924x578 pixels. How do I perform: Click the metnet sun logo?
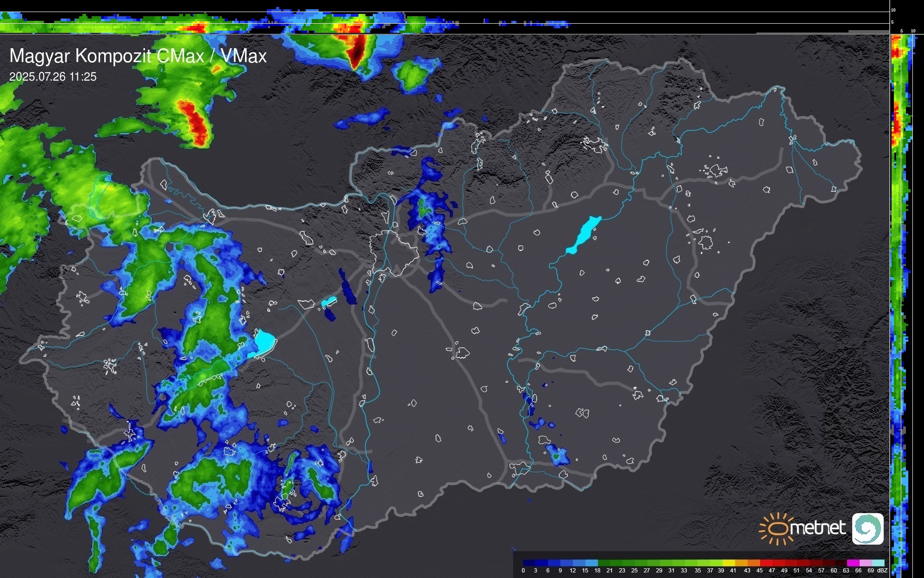(777, 528)
